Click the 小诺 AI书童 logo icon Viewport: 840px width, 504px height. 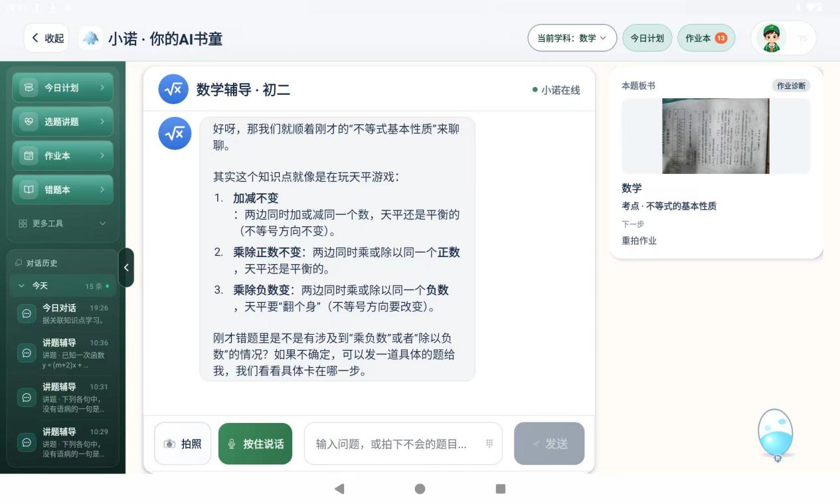[x=91, y=39]
